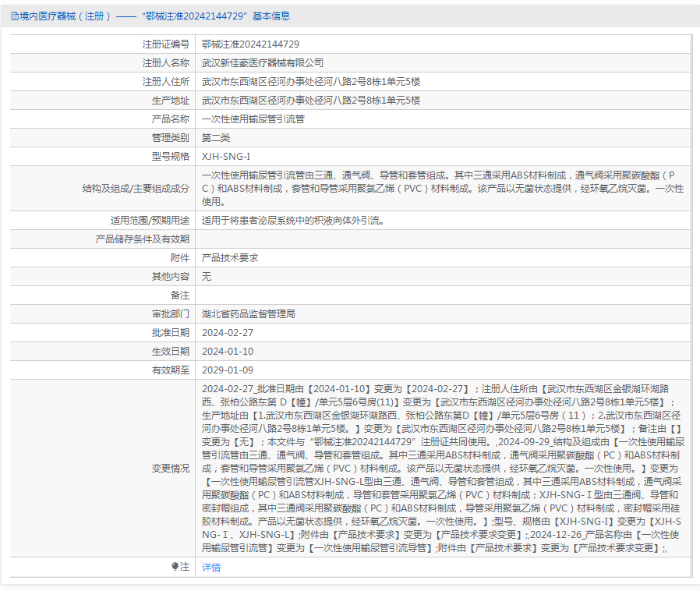Image resolution: width=700 pixels, height=591 pixels.
Task: Click the 管理类别 row label
Action: point(171,138)
